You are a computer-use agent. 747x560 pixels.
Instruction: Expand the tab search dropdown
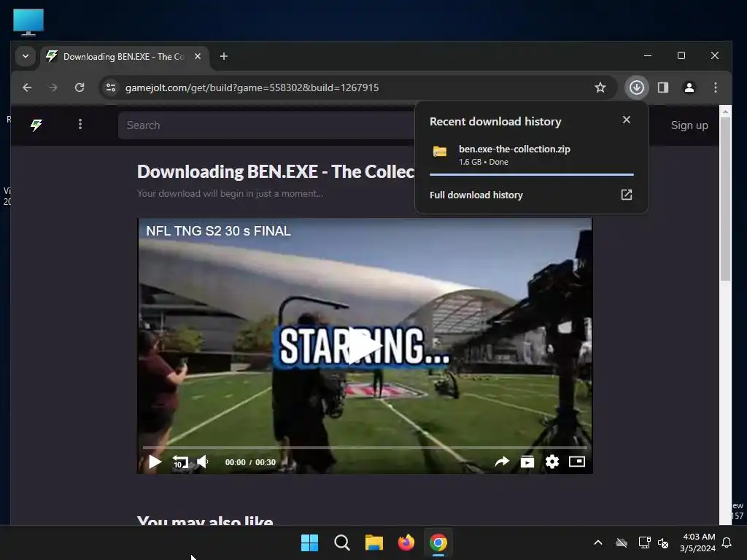(26, 56)
